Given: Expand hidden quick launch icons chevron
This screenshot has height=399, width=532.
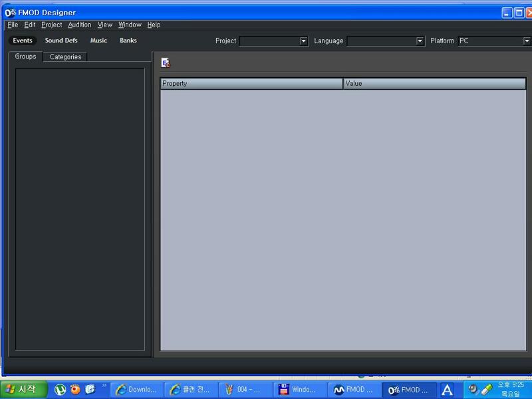Looking at the screenshot, I should pyautogui.click(x=104, y=386).
